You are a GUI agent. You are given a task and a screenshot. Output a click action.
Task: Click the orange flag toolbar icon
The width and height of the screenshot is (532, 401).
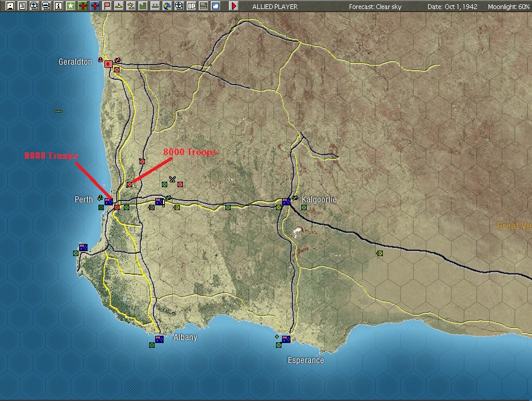[107, 6]
